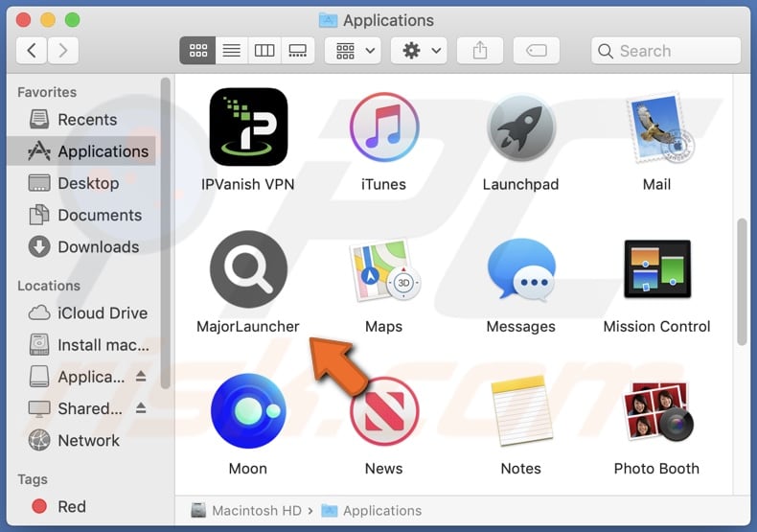Open the gear action menu dropdown
Viewport: 757px width, 532px height.
point(420,51)
